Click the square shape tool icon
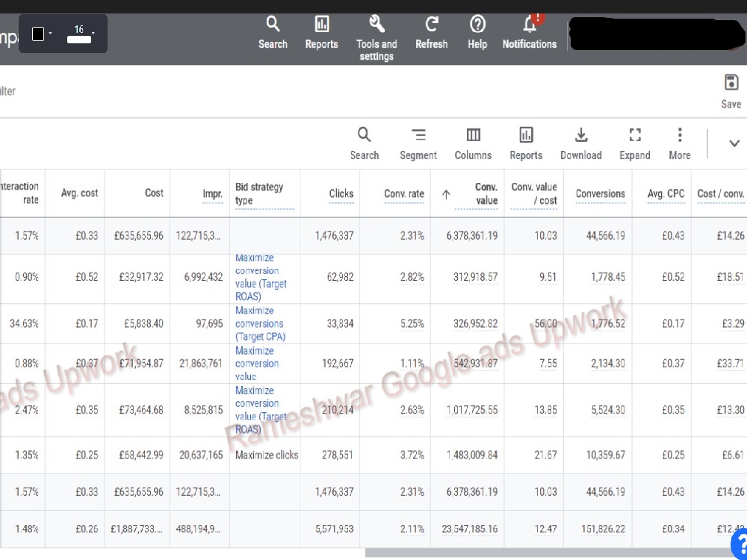The width and height of the screenshot is (747, 560). (38, 34)
